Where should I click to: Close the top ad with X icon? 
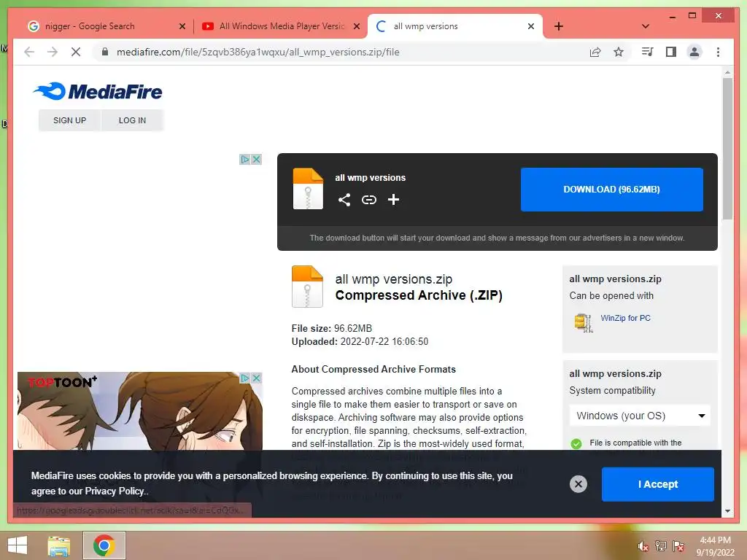coord(256,159)
